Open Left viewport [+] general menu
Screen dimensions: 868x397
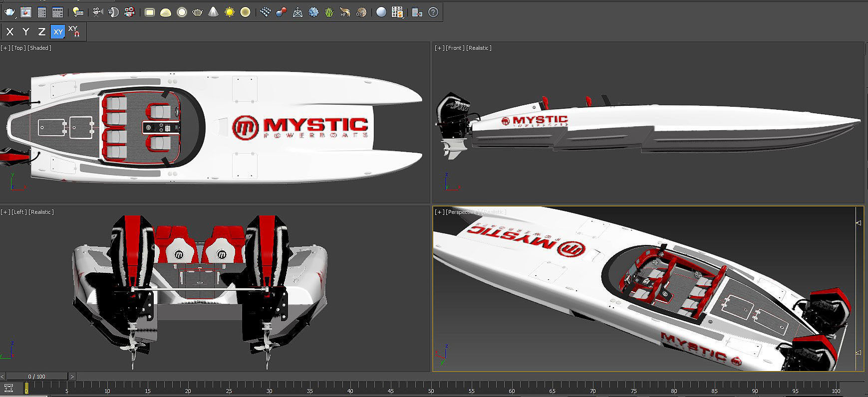coord(5,212)
